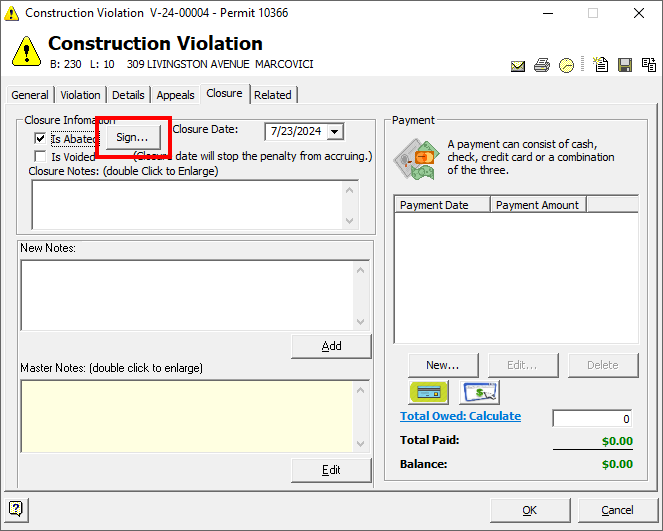
Task: Click the Edit master notes button
Action: (x=331, y=470)
